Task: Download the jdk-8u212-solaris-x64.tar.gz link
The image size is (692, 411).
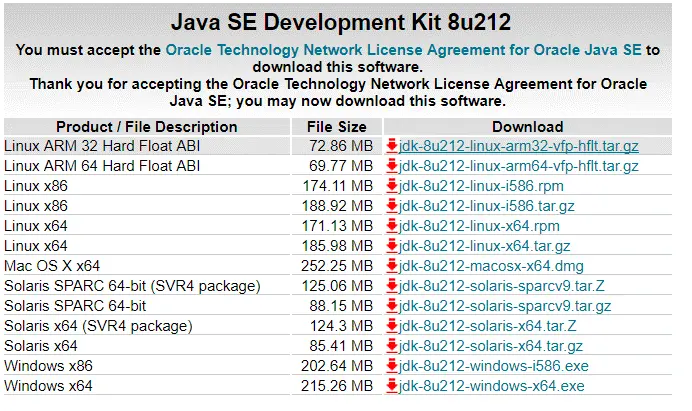Action: point(491,346)
